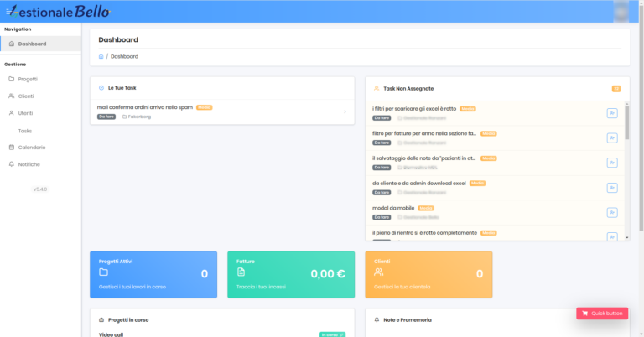Click the document icon on Fatture card
This screenshot has height=337, width=644.
241,272
